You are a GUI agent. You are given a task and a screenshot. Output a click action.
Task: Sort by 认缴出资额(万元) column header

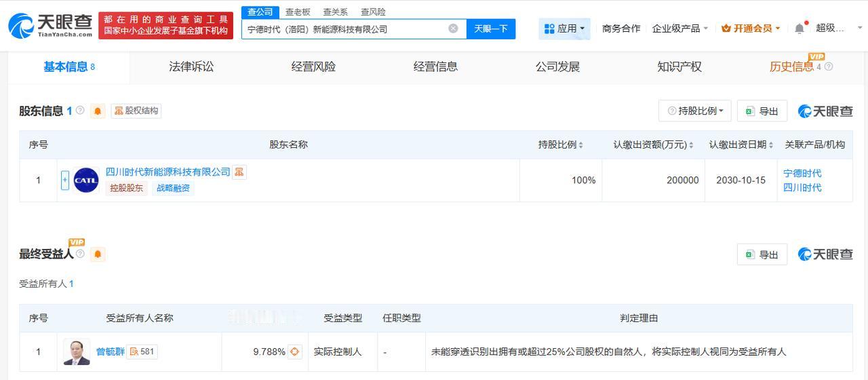click(x=654, y=145)
